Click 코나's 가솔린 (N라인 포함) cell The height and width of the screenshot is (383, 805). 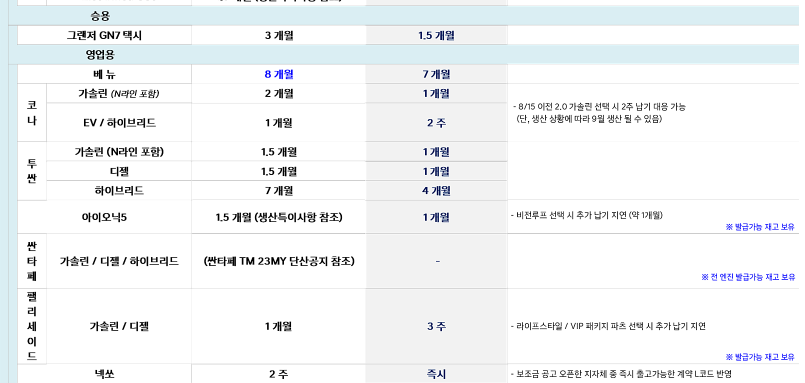(x=119, y=93)
